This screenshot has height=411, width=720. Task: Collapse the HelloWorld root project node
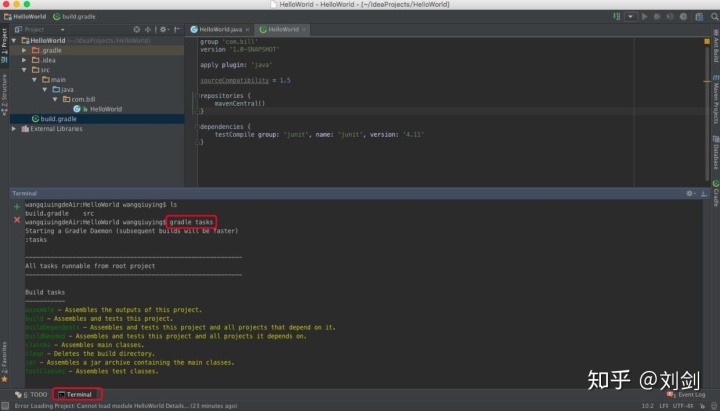pos(14,40)
